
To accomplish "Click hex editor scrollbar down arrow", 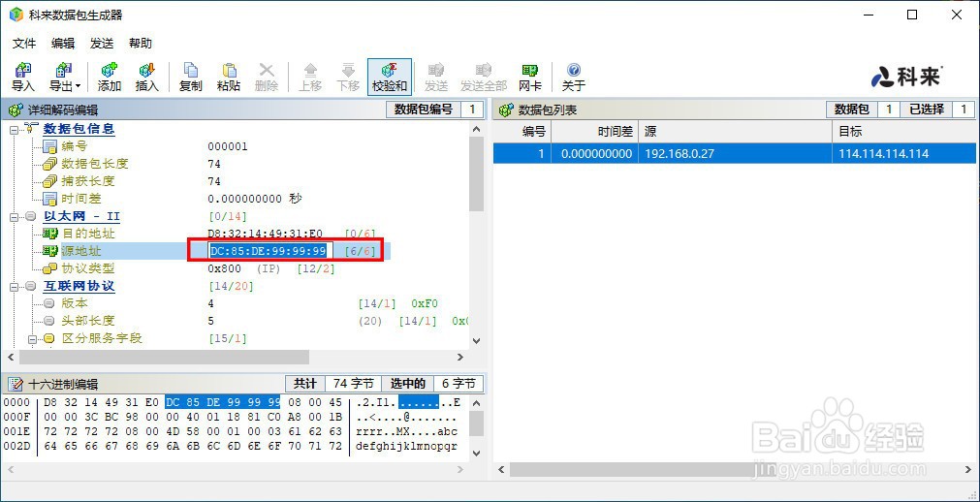I will (476, 453).
